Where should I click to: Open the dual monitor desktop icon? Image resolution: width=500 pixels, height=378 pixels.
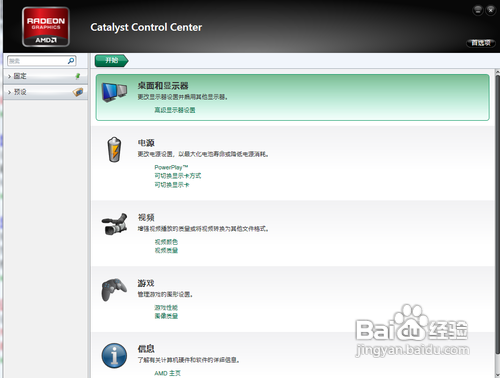coord(114,92)
